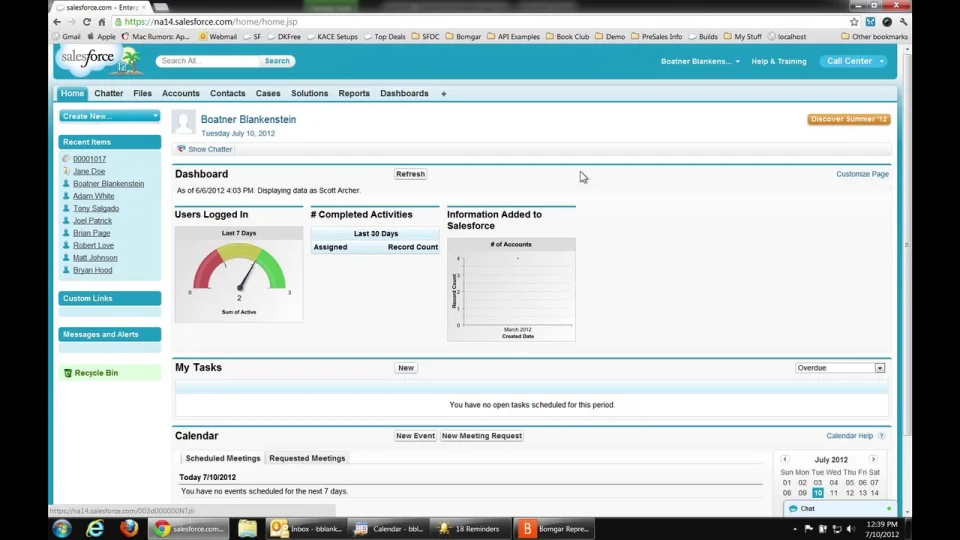This screenshot has height=540, width=960.
Task: Add a tab with the plus icon
Action: coord(444,94)
